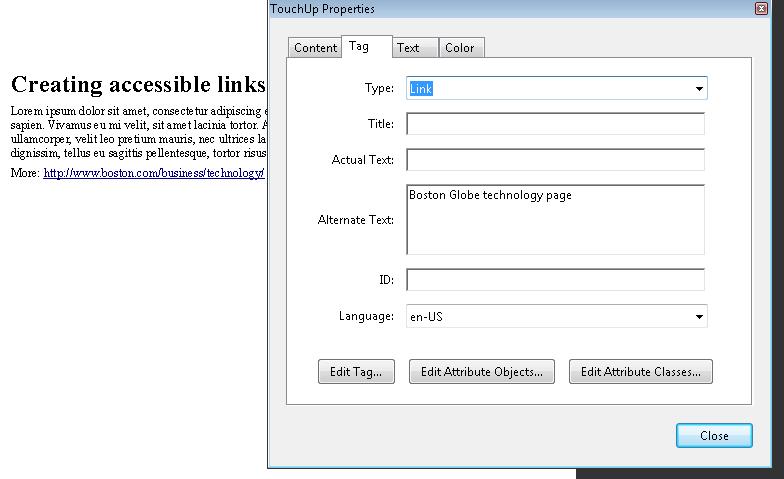Dismiss dialog with title bar X icon
This screenshot has width=784, height=479.
(762, 9)
